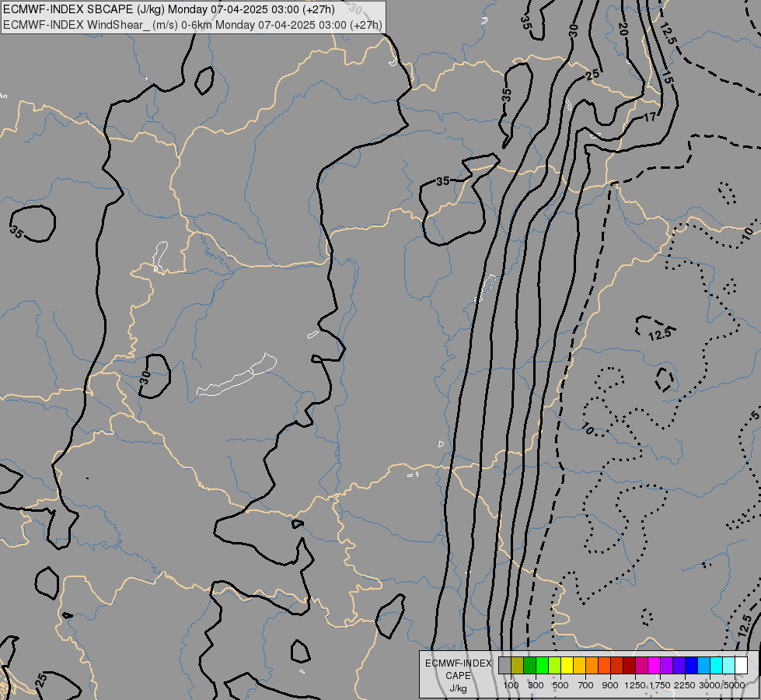Click the legend tick value 700
The width and height of the screenshot is (761, 700).
click(x=586, y=685)
